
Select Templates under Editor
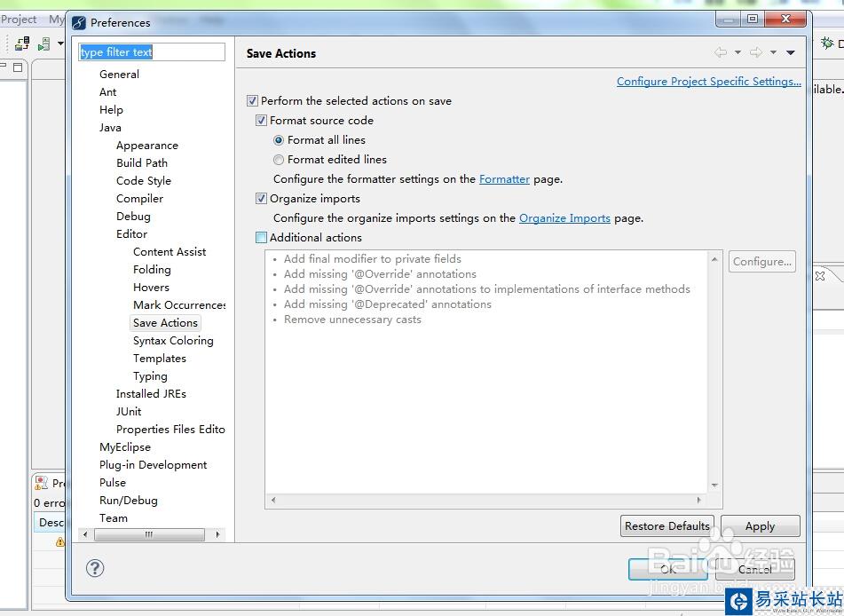pos(160,359)
